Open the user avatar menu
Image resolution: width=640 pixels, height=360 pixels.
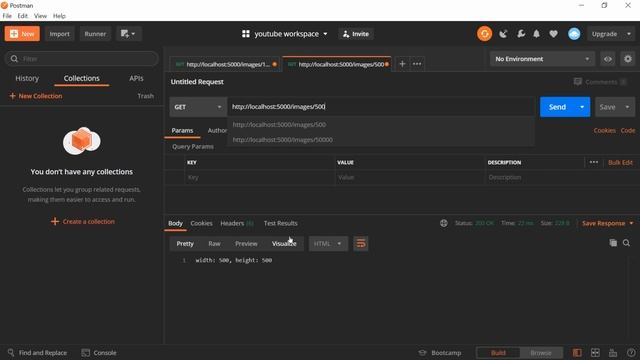pos(574,34)
